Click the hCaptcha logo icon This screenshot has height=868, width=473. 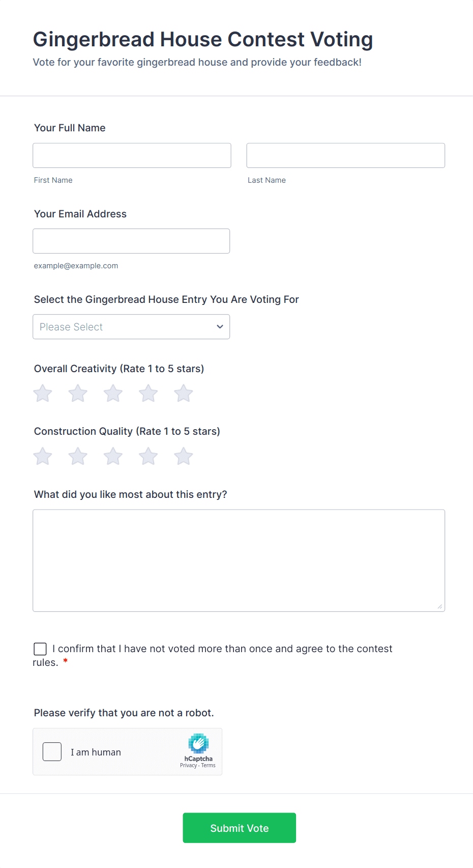pyautogui.click(x=198, y=743)
